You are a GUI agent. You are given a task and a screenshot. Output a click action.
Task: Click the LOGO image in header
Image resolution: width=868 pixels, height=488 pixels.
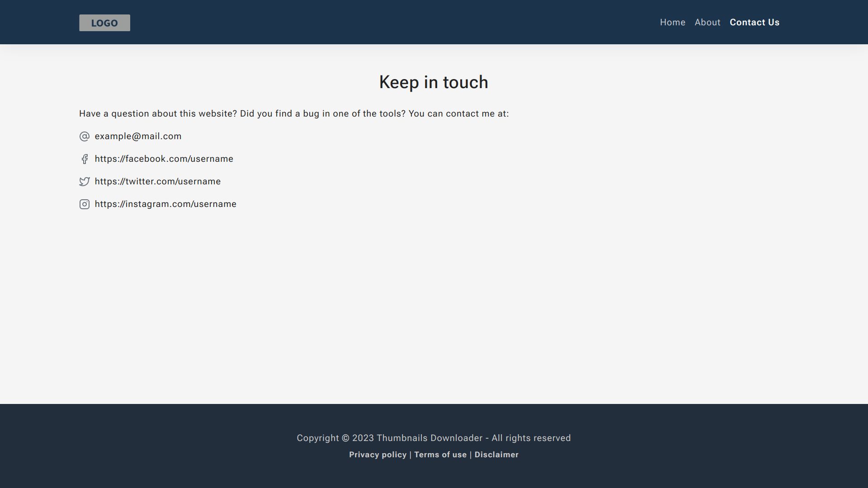(x=104, y=23)
